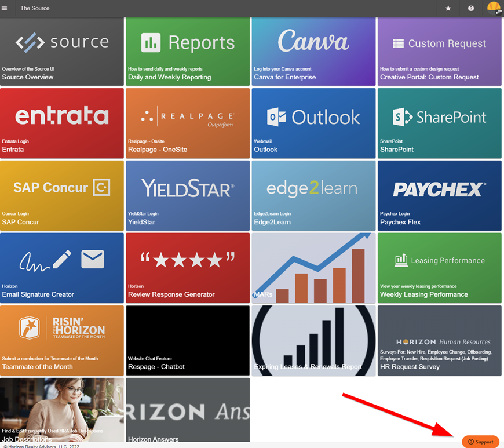Open the Email Signature Creator tile
Image resolution: width=504 pixels, height=448 pixels.
coord(62,268)
